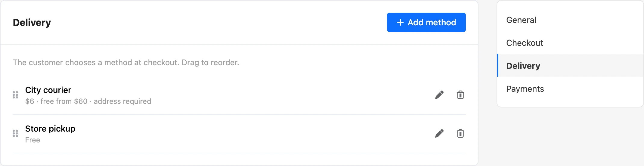Delete the City courier method

[x=460, y=95]
